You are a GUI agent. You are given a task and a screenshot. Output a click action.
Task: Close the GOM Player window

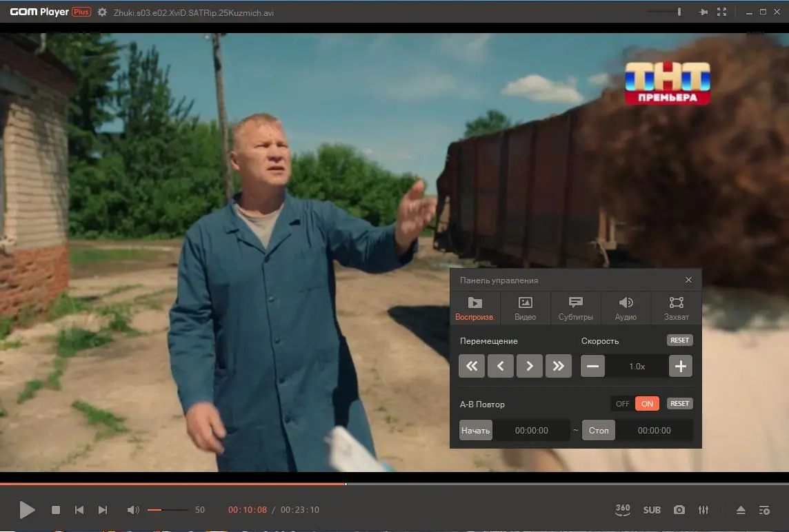point(777,12)
